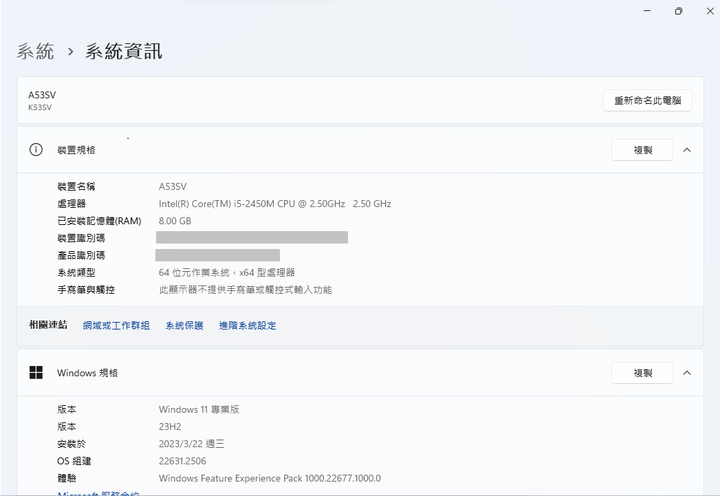
Task: Select the 8.00 GB RAM value
Action: [175, 221]
